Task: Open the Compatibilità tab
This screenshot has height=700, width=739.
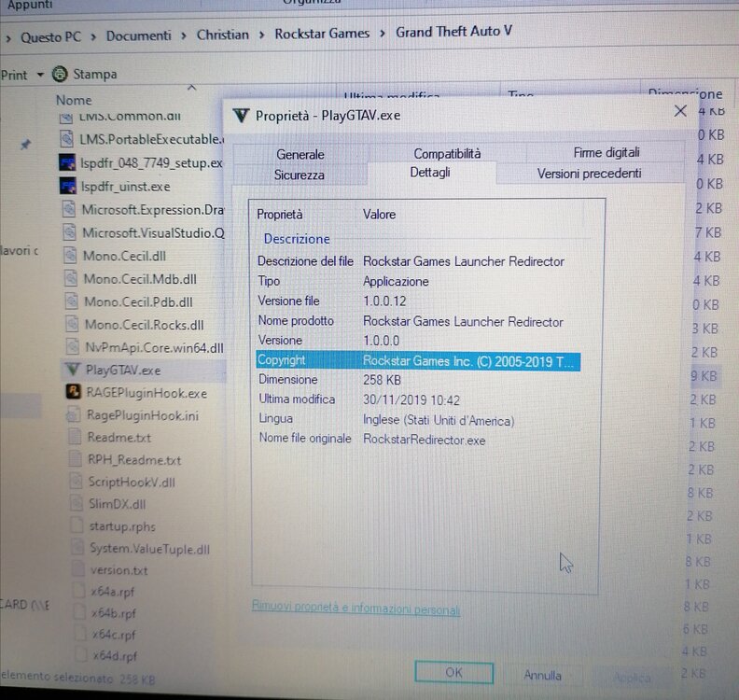Action: tap(447, 153)
